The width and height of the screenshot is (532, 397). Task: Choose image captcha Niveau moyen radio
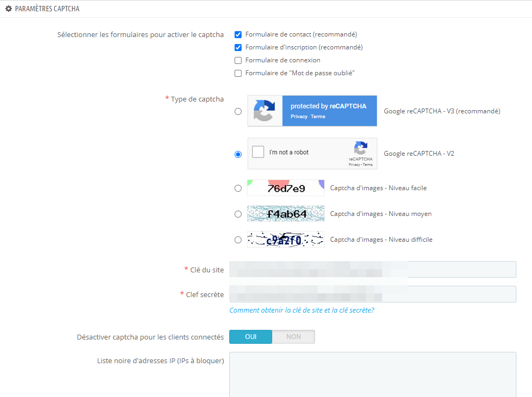[238, 214]
